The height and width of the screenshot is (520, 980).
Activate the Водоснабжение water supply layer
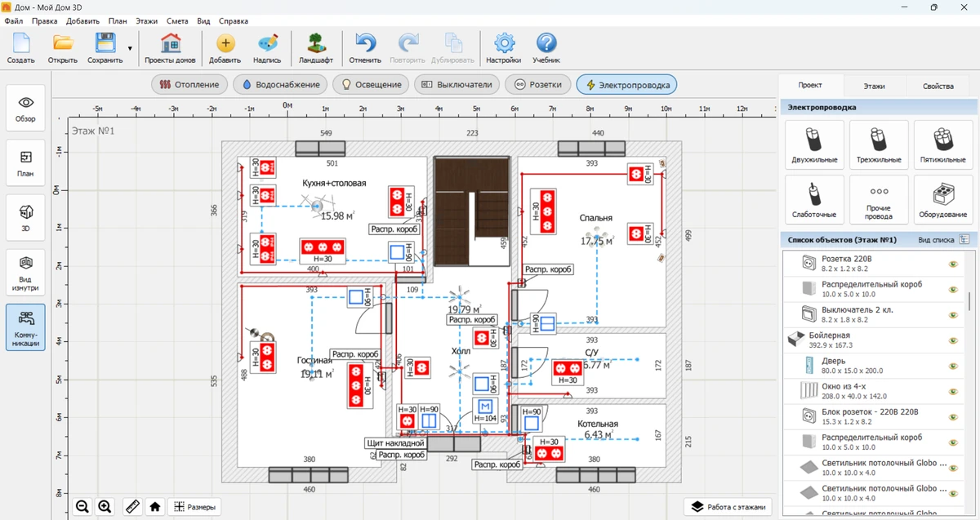click(280, 84)
